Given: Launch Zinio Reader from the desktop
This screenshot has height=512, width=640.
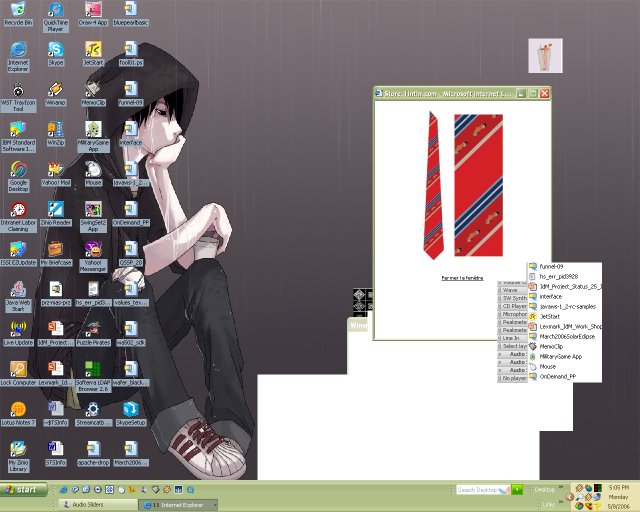Looking at the screenshot, I should [56, 214].
